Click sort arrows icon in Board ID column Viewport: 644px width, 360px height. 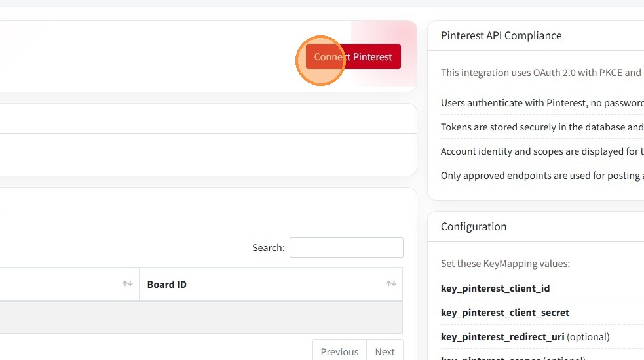pos(391,284)
